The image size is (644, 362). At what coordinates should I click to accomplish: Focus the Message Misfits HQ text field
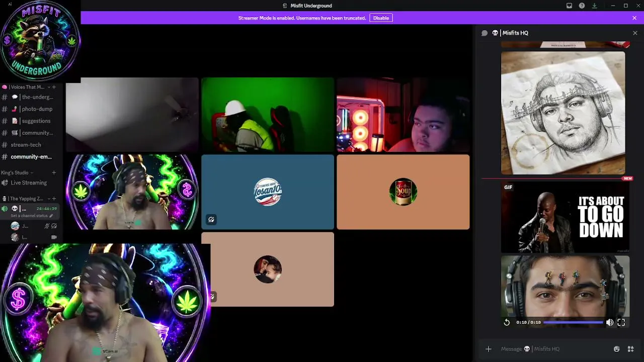[x=553, y=349]
